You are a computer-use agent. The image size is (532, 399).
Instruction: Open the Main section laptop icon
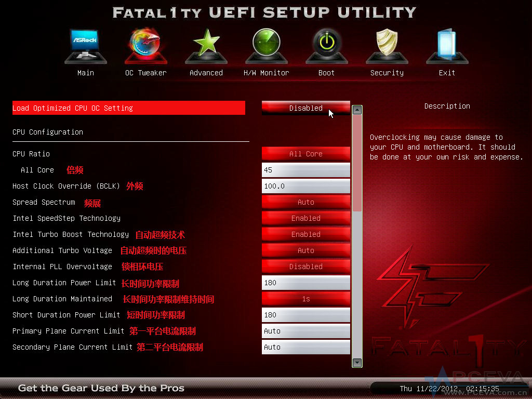coord(86,46)
